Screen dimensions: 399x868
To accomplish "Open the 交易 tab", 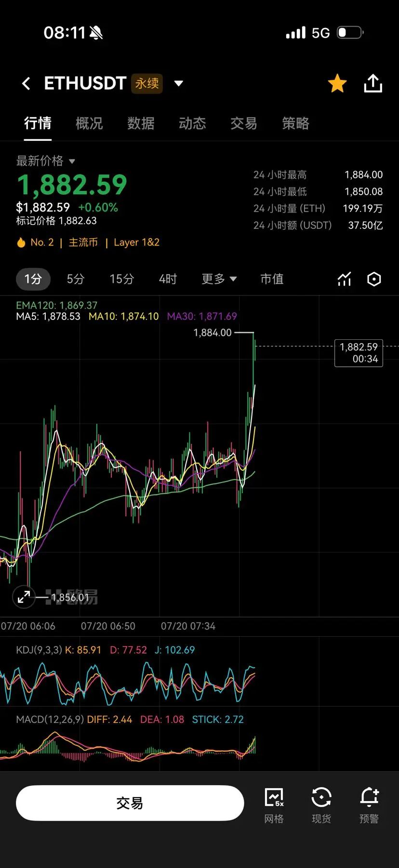I will coord(244,123).
